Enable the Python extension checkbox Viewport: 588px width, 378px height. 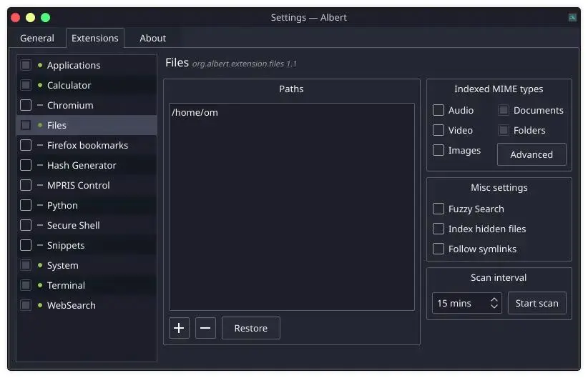[x=26, y=205]
